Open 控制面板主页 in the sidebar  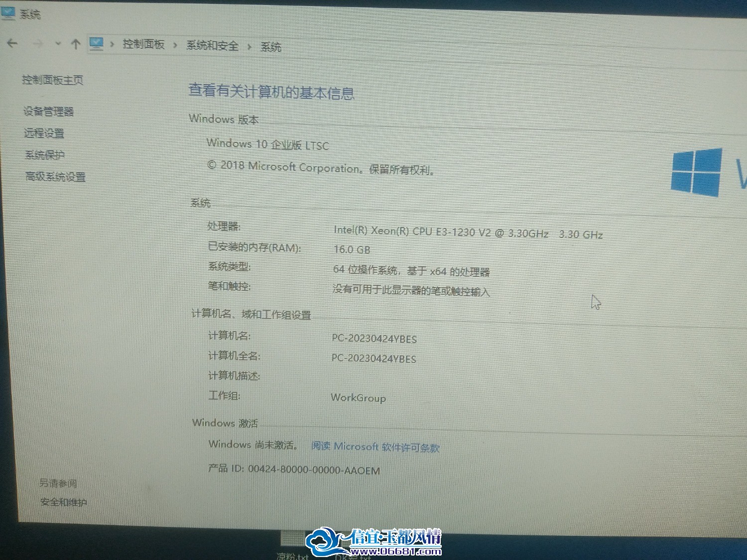pos(53,80)
